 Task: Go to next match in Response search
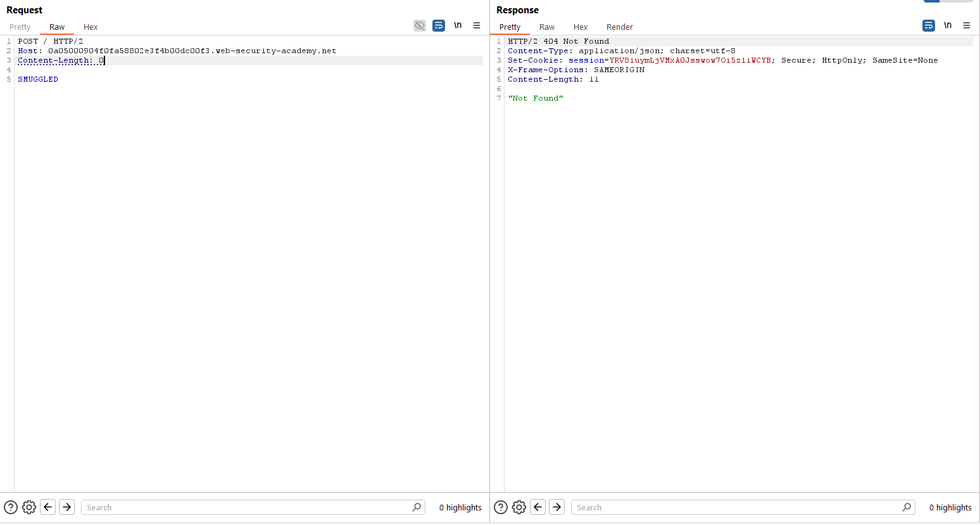[x=557, y=507]
